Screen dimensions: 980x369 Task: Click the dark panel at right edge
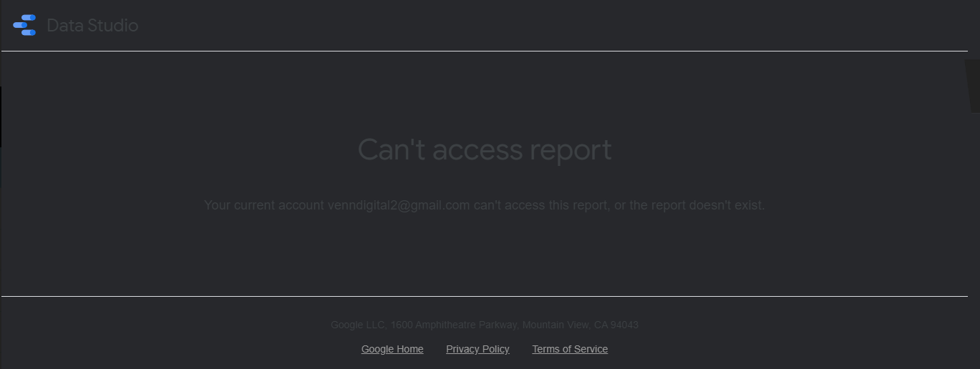(973, 86)
